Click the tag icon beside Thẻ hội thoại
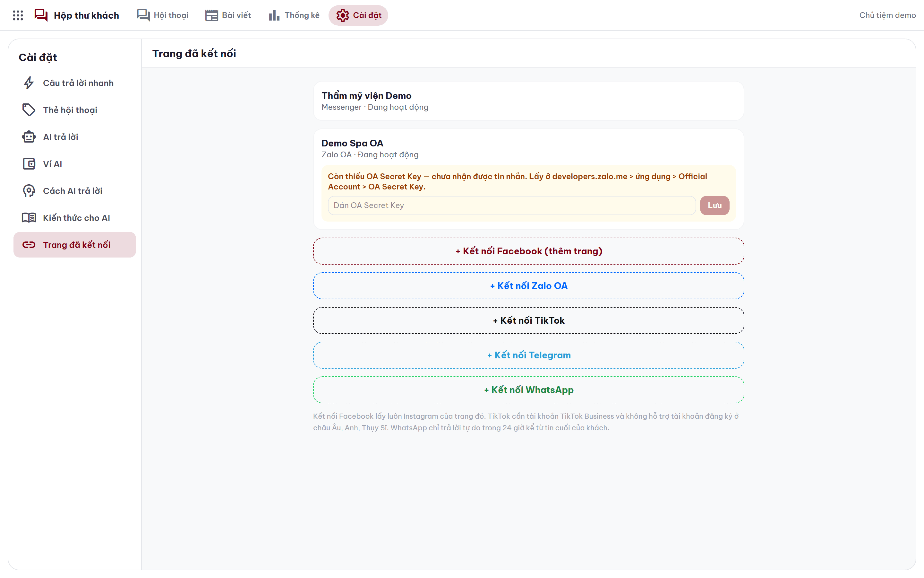924x578 pixels. [x=29, y=110]
